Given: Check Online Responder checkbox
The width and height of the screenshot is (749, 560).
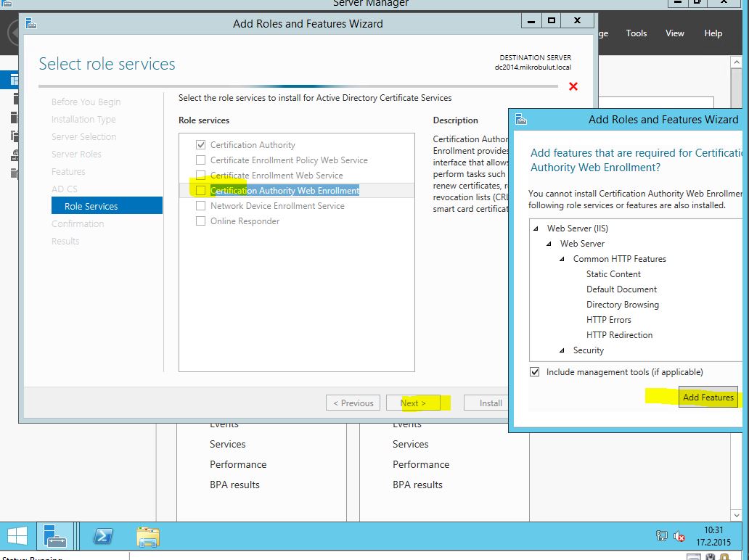Looking at the screenshot, I should pos(200,221).
